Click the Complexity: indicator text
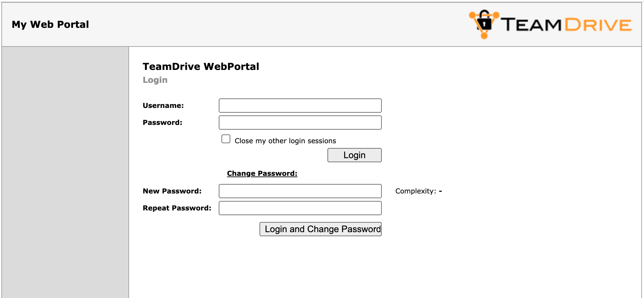 (x=418, y=191)
